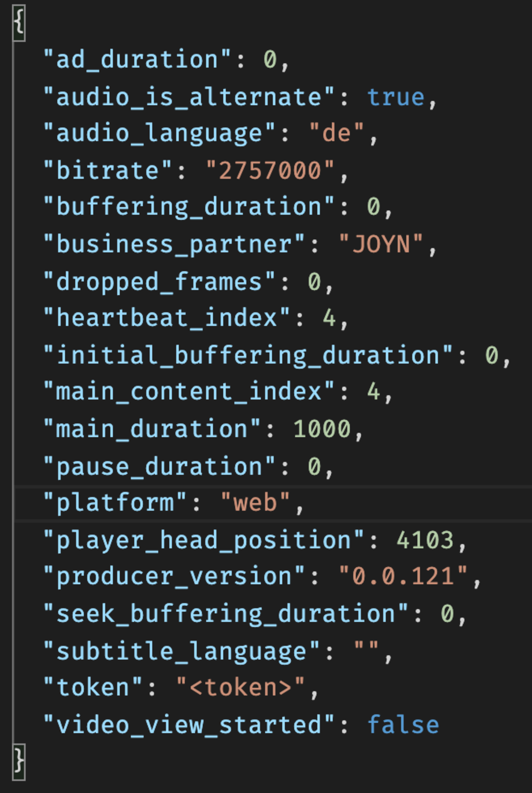Click the true value of audio_is_alternate
The image size is (532, 793).
[x=396, y=97]
